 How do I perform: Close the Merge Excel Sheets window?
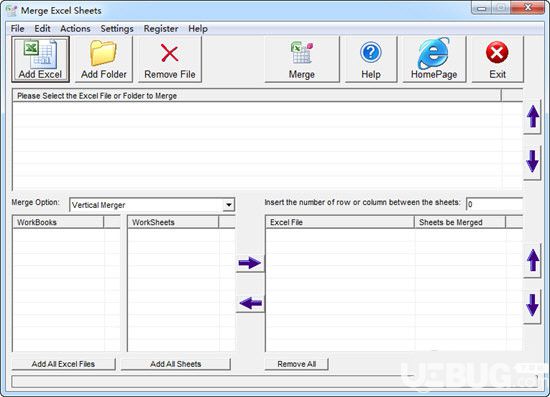click(528, 7)
